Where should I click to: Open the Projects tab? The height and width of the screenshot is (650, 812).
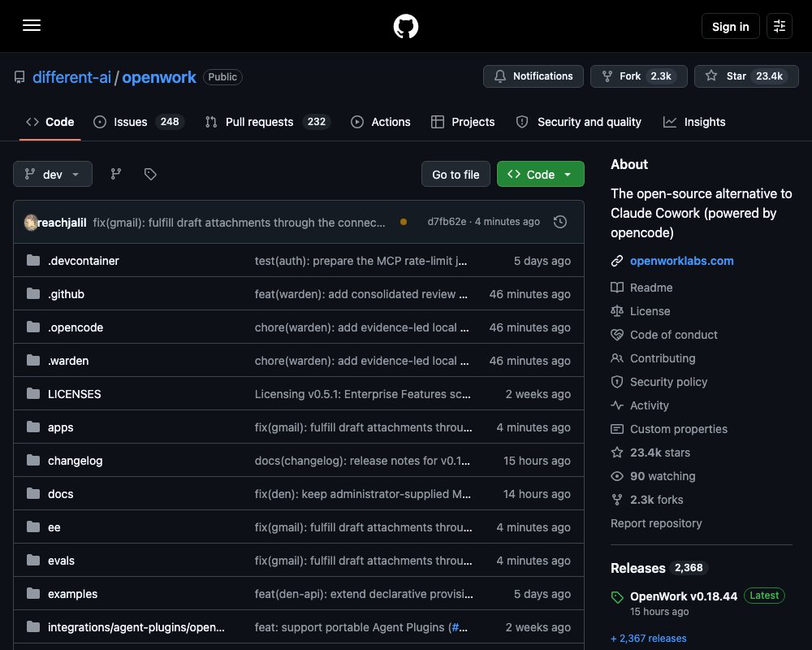coord(463,122)
